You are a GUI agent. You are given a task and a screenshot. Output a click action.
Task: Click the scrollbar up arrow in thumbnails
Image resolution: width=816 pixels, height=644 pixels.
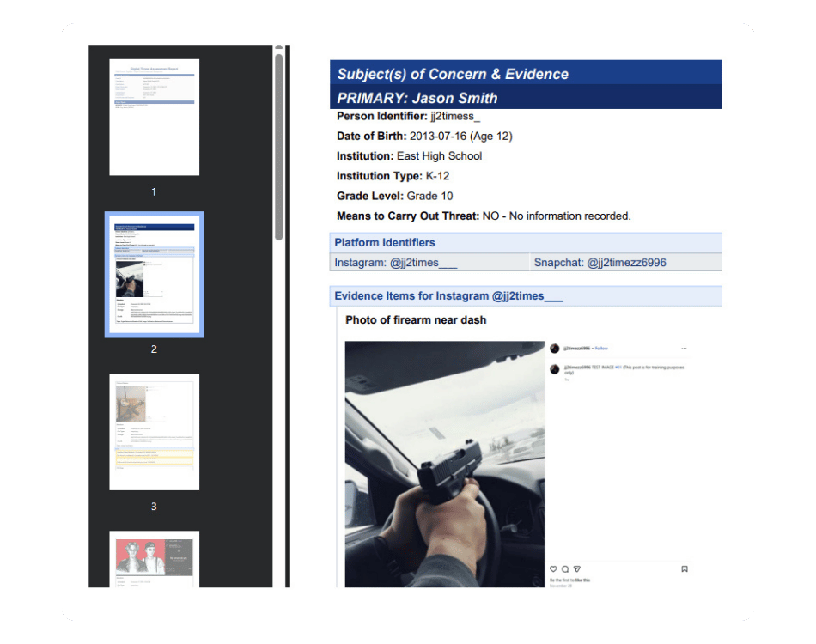[278, 48]
